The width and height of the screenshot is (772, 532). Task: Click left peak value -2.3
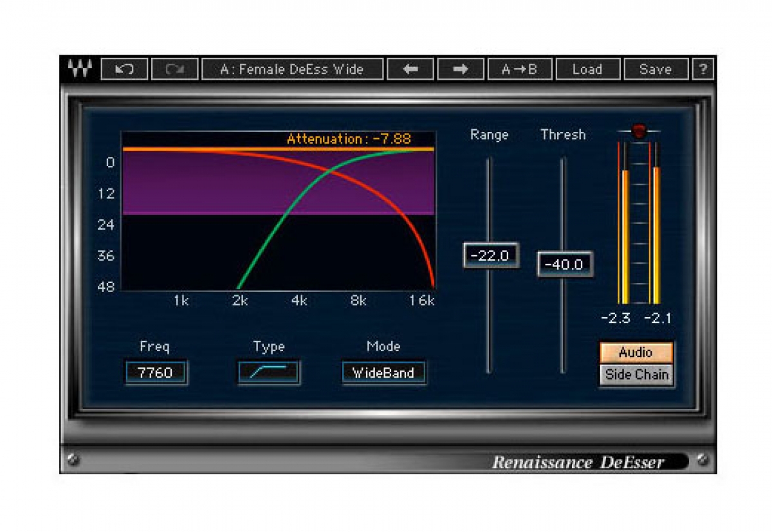tap(615, 318)
